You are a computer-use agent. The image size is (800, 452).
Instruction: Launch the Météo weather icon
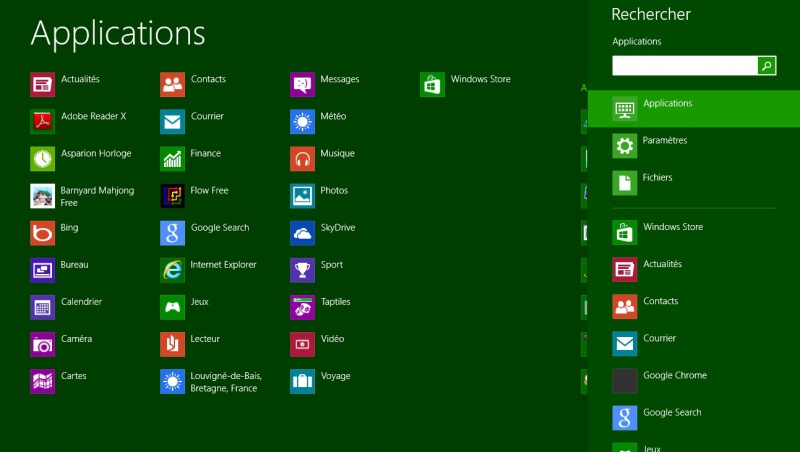[303, 121]
